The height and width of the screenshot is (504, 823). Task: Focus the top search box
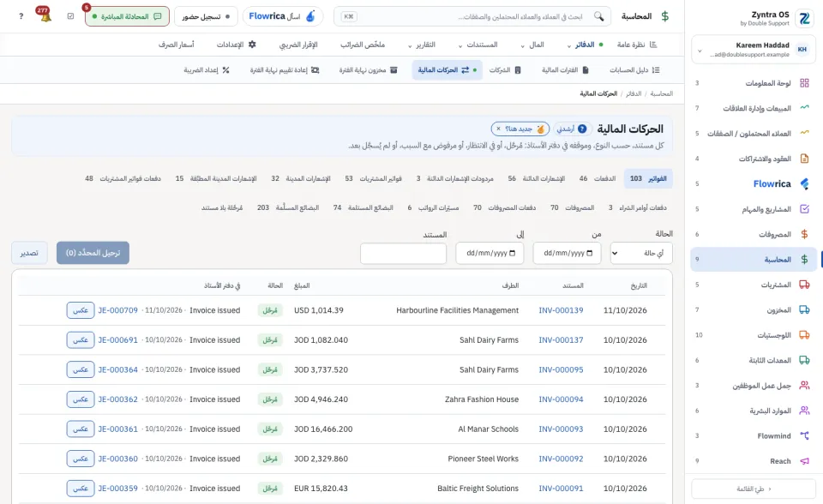tap(472, 16)
